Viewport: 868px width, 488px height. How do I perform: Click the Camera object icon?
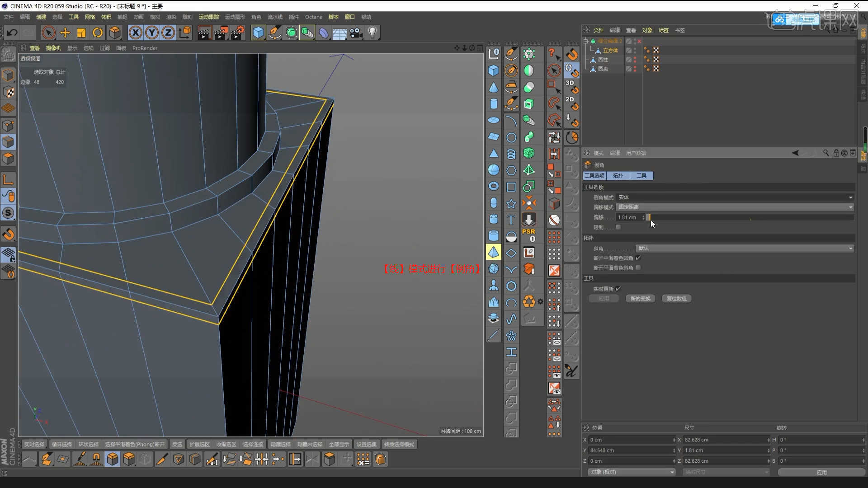pyautogui.click(x=356, y=33)
